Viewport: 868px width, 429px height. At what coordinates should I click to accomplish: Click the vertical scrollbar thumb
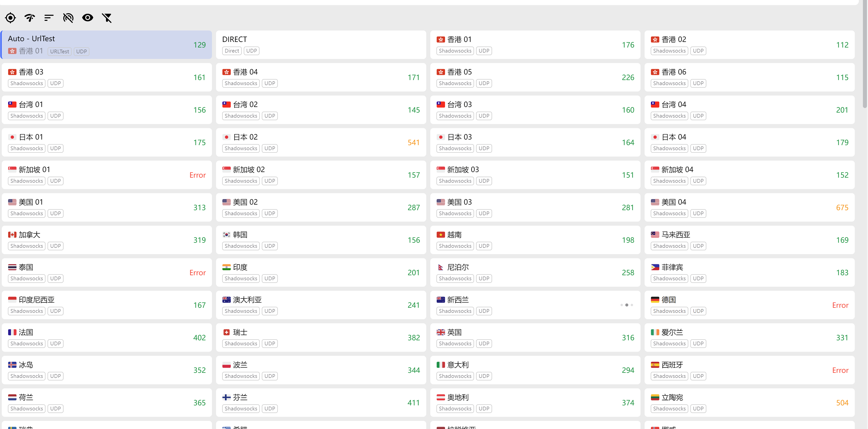(x=864, y=54)
